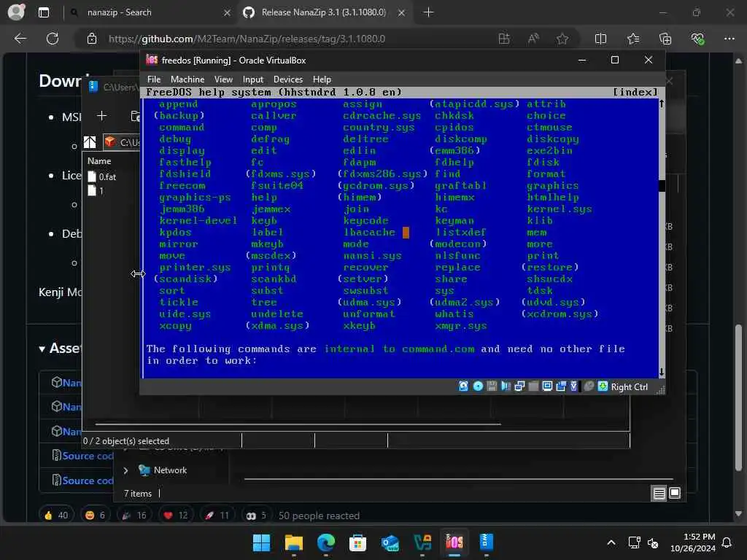
Task: Open the Windows Start menu
Action: (x=261, y=542)
